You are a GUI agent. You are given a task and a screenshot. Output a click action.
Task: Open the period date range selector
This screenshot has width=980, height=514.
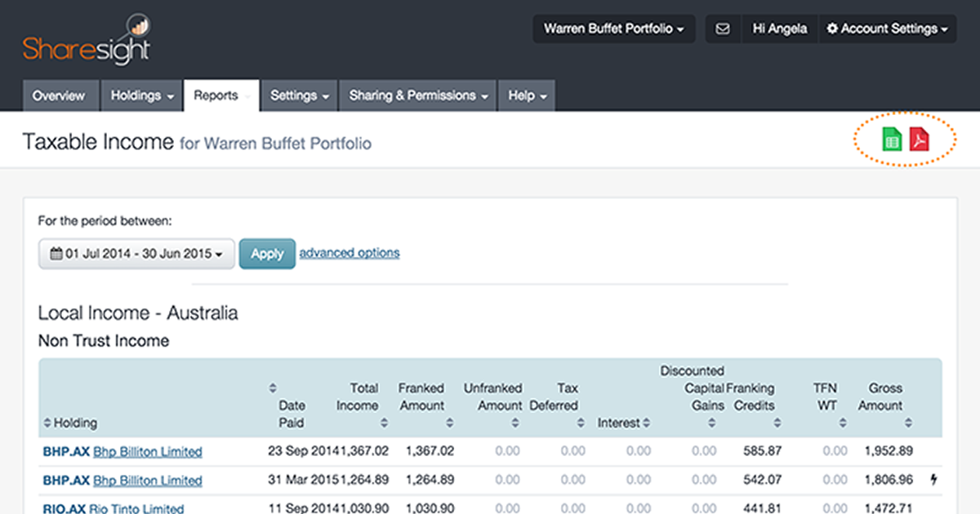(x=136, y=254)
